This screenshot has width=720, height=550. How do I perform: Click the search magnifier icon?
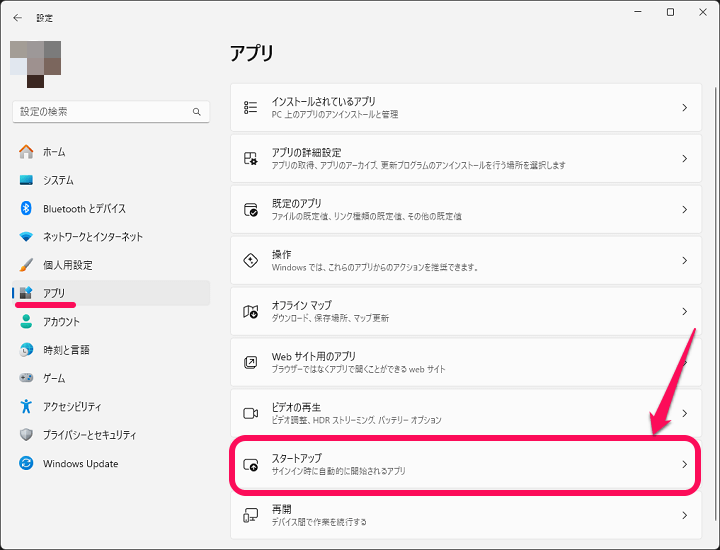point(197,112)
